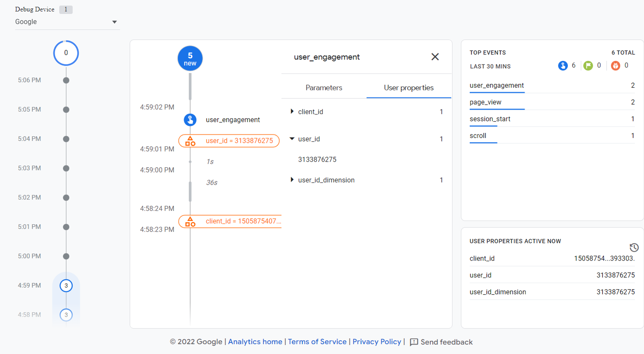The height and width of the screenshot is (354, 644).
Task: Select page_view in Top Events
Action: [485, 102]
